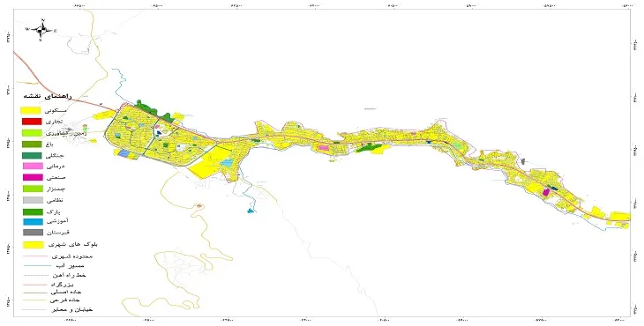The width and height of the screenshot is (644, 326).
Task: Click the lime چمنزار legend swatch
Action: pyautogui.click(x=32, y=189)
